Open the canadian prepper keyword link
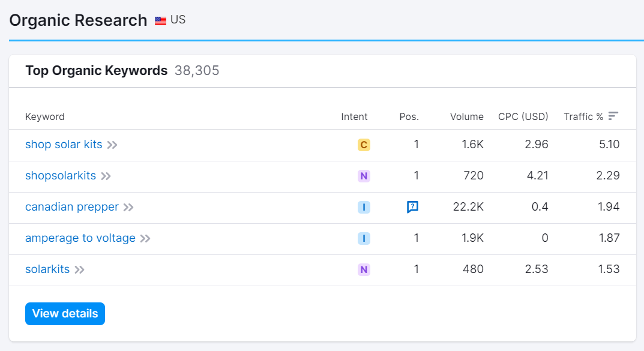 72,207
